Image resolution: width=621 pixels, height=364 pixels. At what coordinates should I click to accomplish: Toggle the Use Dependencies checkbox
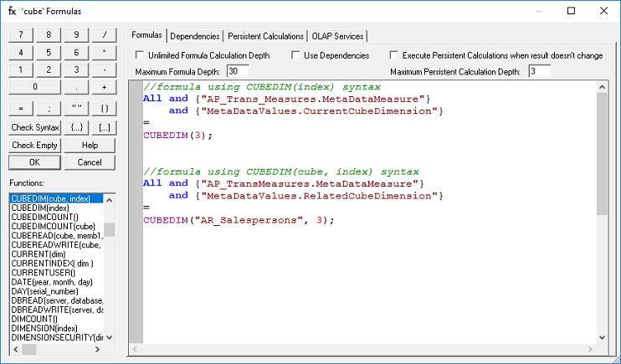296,55
